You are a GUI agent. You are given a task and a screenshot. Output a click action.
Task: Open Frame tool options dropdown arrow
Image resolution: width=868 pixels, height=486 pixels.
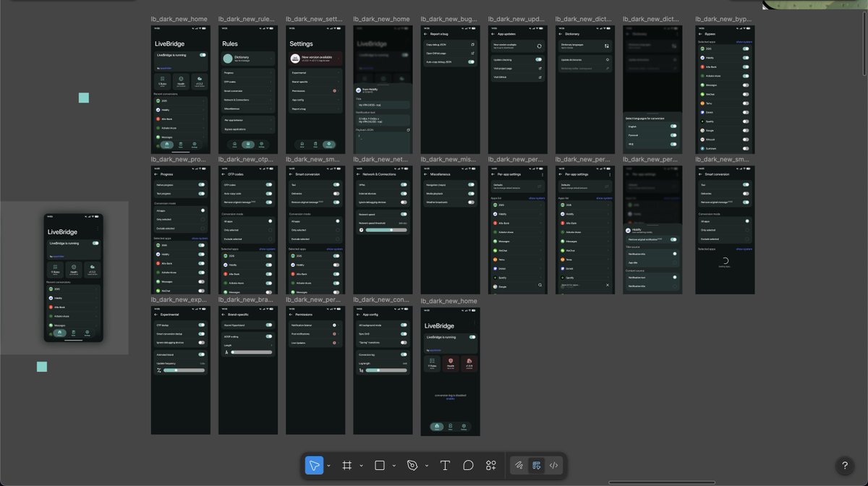(361, 466)
